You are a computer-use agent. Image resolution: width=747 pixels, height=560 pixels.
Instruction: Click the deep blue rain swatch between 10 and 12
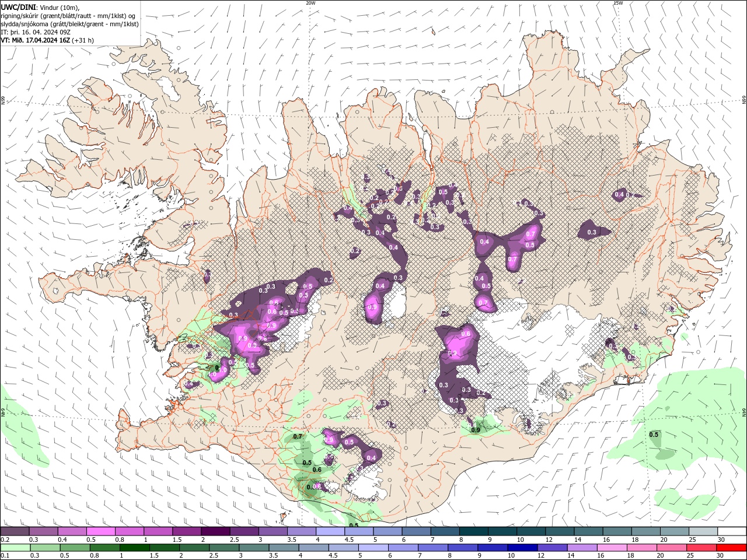[522, 548]
